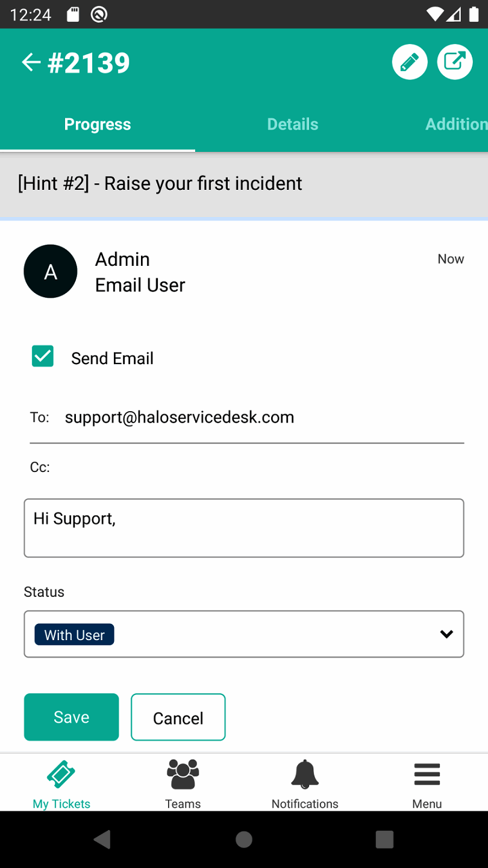This screenshot has height=868, width=488.
Task: Tap the Admin avatar circle
Action: (x=51, y=271)
